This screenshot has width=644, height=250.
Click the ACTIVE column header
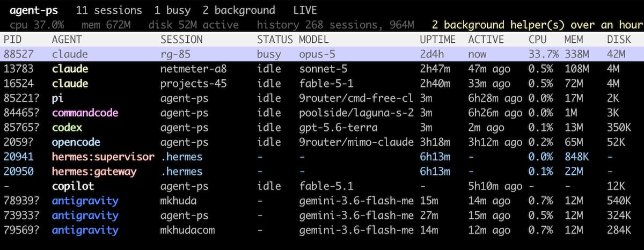486,40
